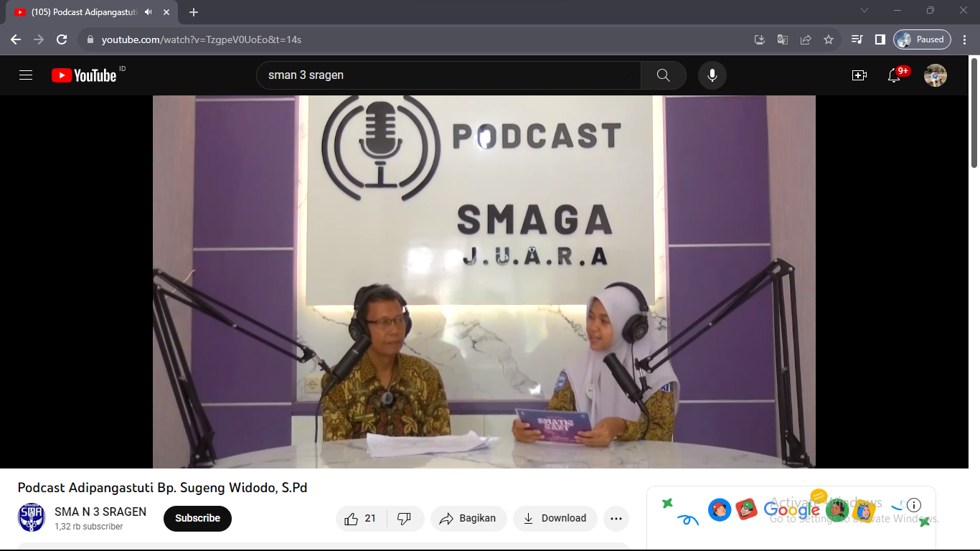Image resolution: width=980 pixels, height=551 pixels.
Task: Reload the page in Chrome
Action: point(62,39)
